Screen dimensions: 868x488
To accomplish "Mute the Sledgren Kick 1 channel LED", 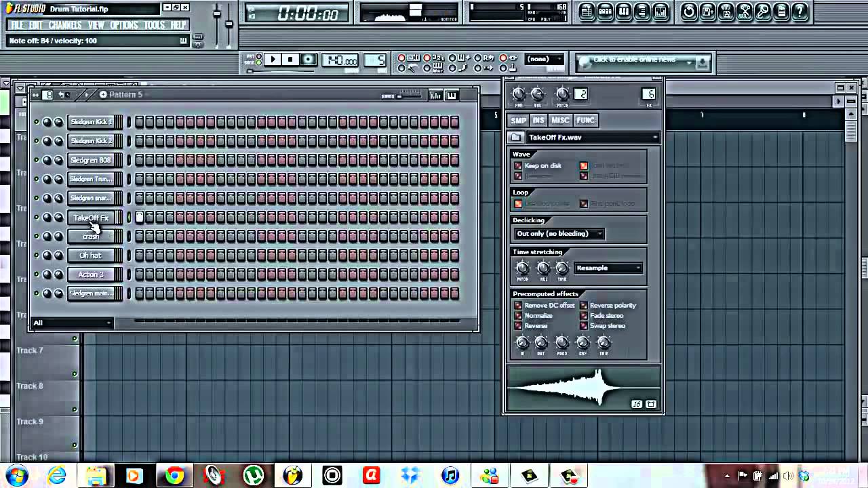I will pyautogui.click(x=37, y=122).
